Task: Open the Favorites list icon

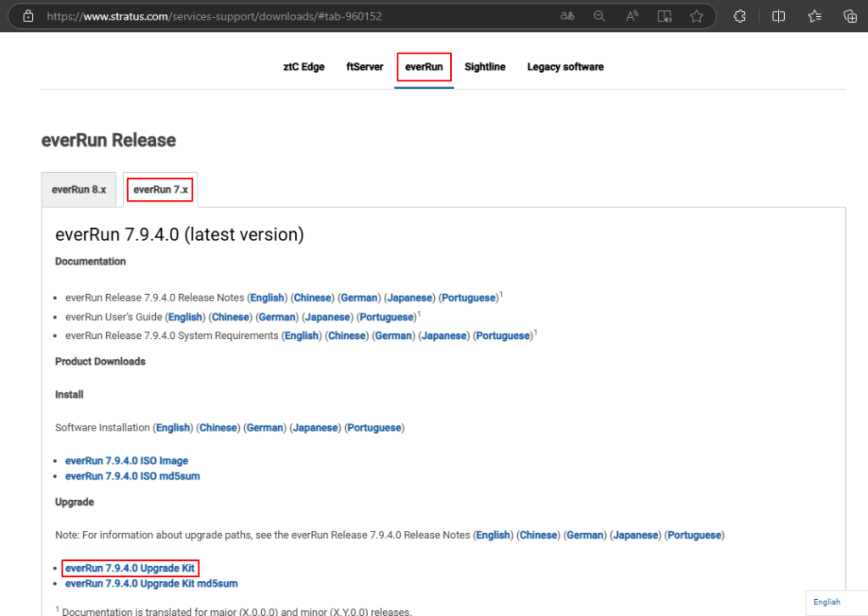Action: [815, 16]
